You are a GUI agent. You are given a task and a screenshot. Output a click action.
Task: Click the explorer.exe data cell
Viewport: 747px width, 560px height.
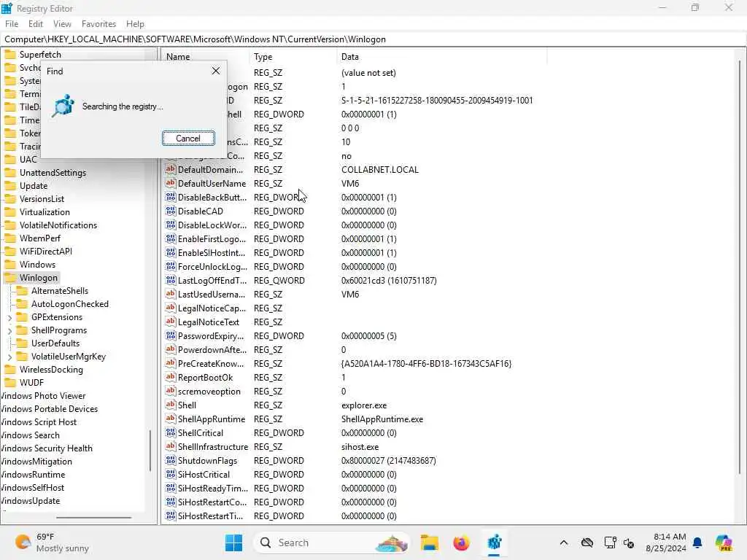click(x=364, y=405)
